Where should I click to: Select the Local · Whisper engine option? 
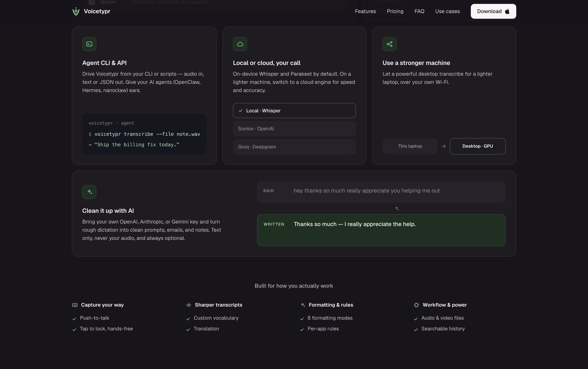click(x=294, y=111)
